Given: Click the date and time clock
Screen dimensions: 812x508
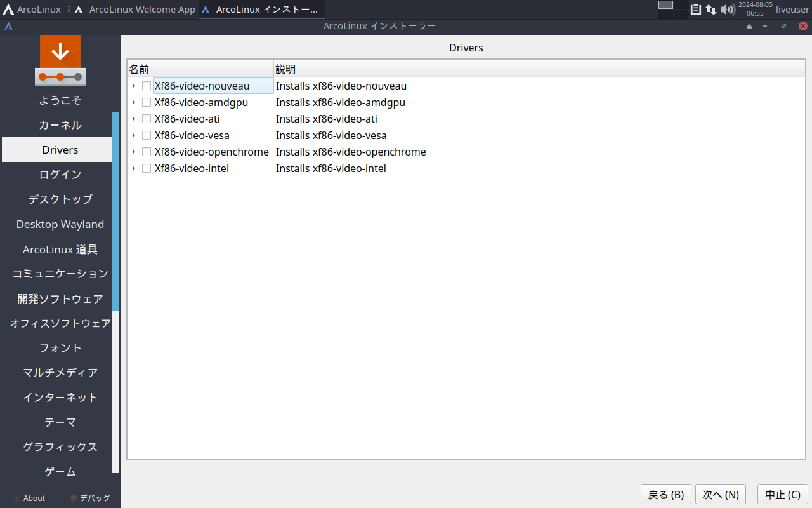Looking at the screenshot, I should (755, 9).
